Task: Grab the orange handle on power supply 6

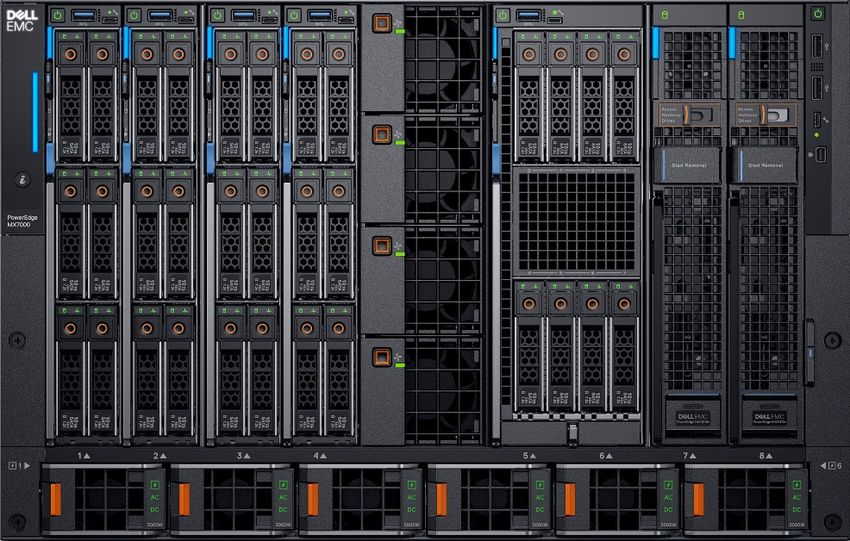Action: (x=698, y=499)
